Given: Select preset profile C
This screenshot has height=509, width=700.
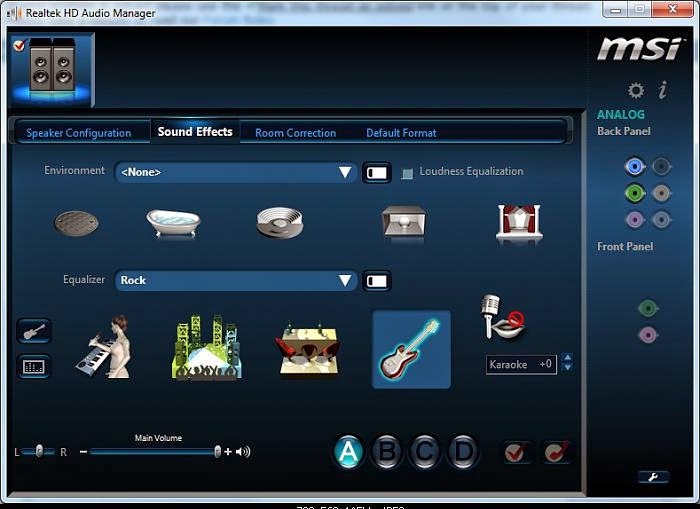Looking at the screenshot, I should point(425,452).
